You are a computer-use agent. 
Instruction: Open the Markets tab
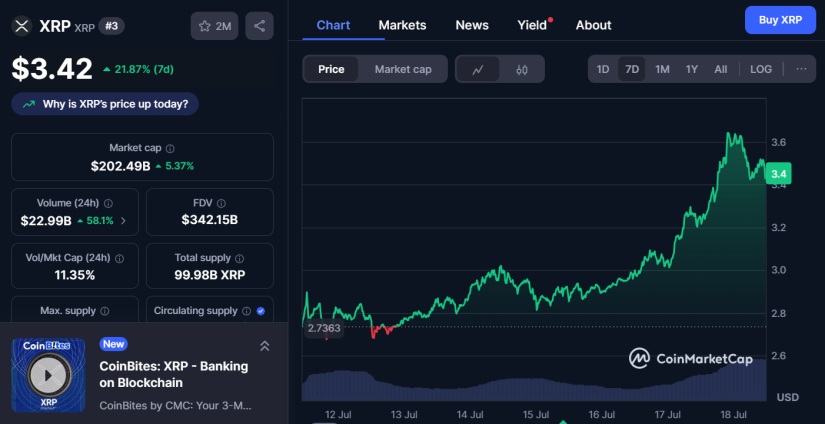(x=403, y=25)
